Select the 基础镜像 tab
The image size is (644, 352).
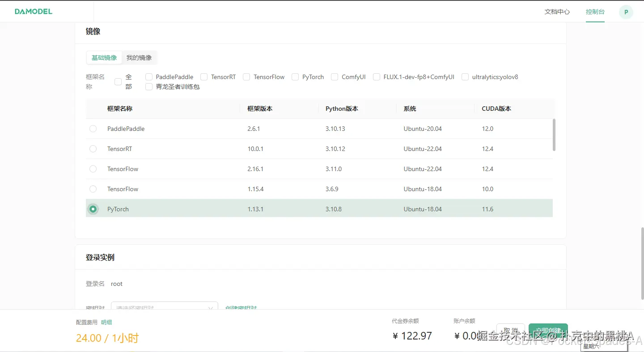click(104, 58)
